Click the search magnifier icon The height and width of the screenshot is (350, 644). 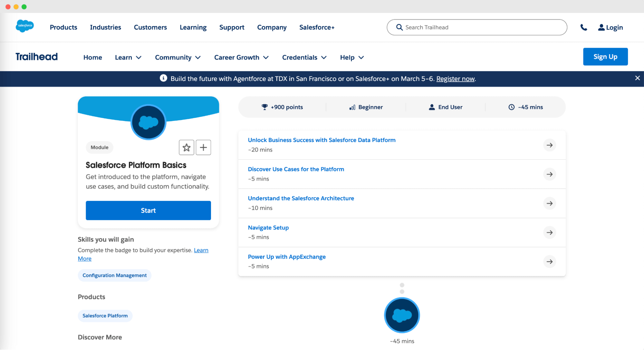pyautogui.click(x=399, y=27)
